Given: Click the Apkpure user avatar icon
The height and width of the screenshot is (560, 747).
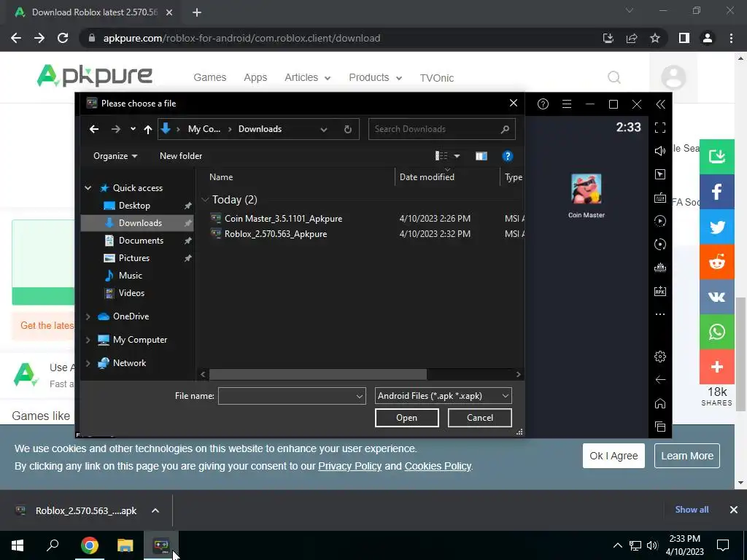Looking at the screenshot, I should [x=673, y=77].
